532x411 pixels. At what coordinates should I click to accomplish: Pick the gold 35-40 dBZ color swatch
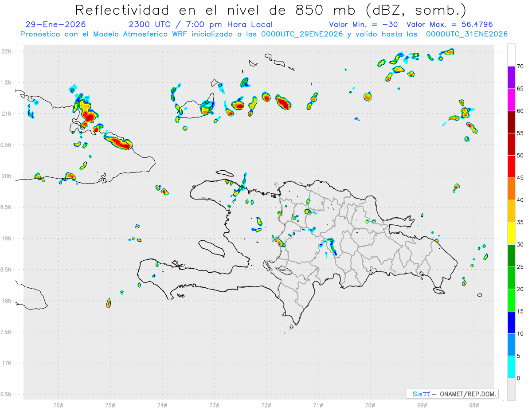pos(511,211)
